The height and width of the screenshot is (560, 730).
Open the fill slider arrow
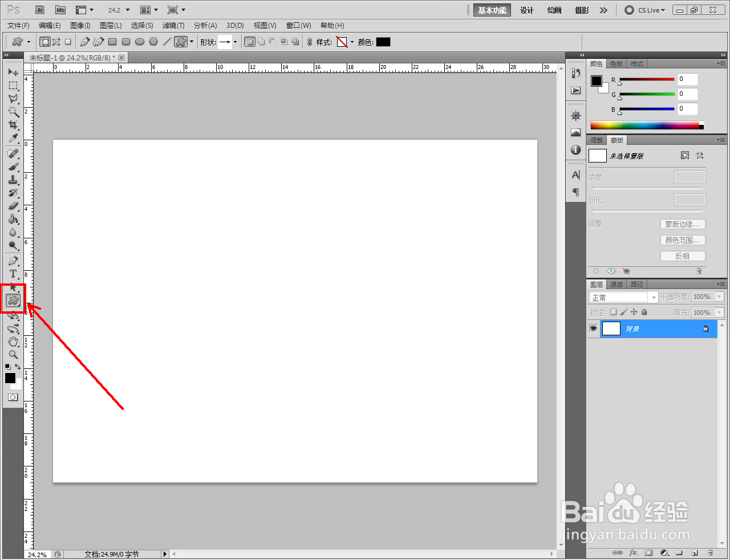pos(720,313)
